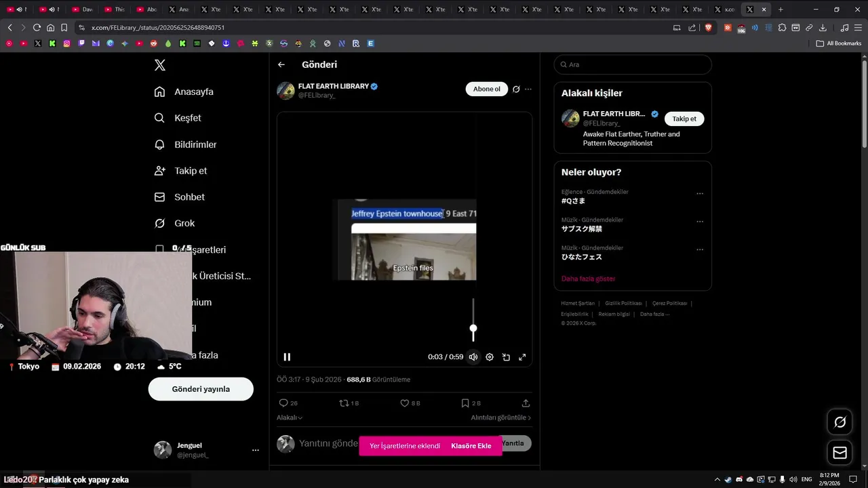Screen dimensions: 868x488
Task: Open the Jenguel account options menu
Action: point(256,450)
